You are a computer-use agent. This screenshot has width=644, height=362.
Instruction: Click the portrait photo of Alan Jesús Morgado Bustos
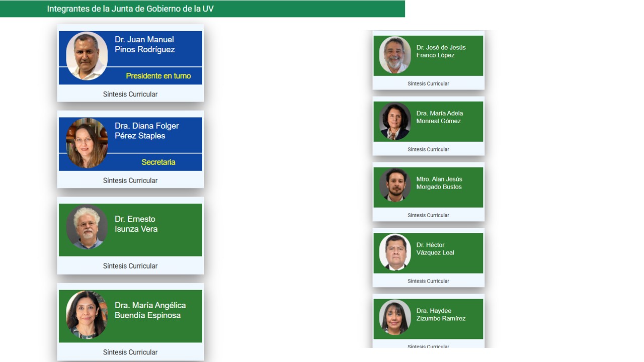[395, 185]
